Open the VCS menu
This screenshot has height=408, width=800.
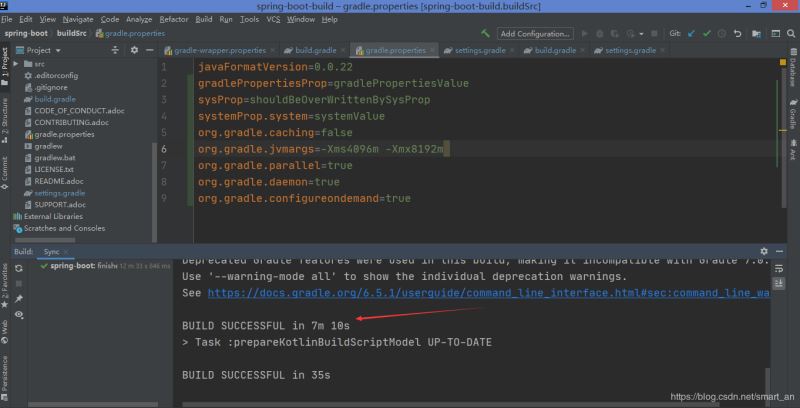(x=273, y=19)
